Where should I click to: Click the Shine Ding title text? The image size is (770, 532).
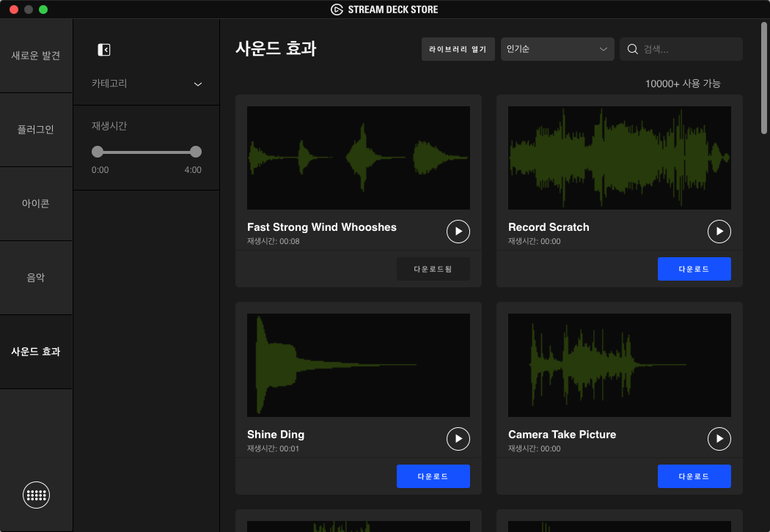pyautogui.click(x=276, y=435)
